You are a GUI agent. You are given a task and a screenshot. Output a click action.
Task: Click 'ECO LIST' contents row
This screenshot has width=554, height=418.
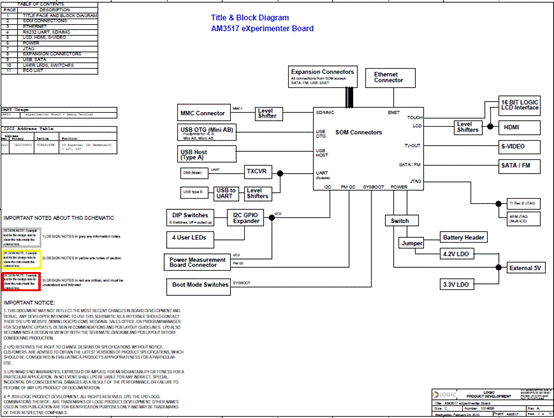(x=49, y=71)
